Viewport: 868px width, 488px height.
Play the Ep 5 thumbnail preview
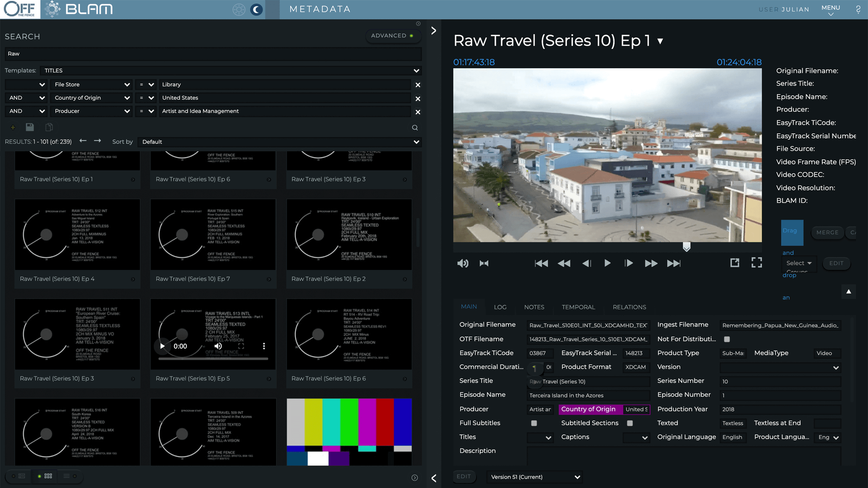[163, 346]
